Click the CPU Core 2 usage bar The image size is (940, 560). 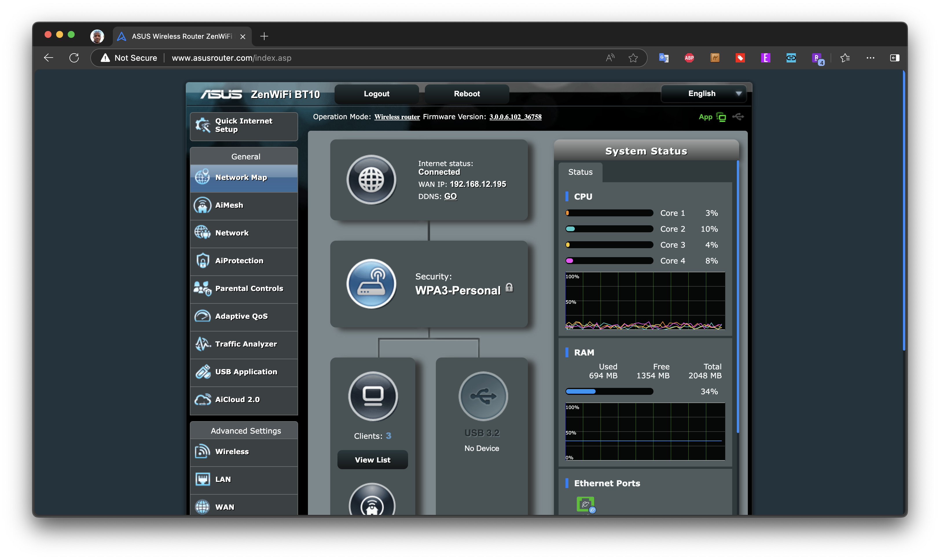[x=609, y=229]
